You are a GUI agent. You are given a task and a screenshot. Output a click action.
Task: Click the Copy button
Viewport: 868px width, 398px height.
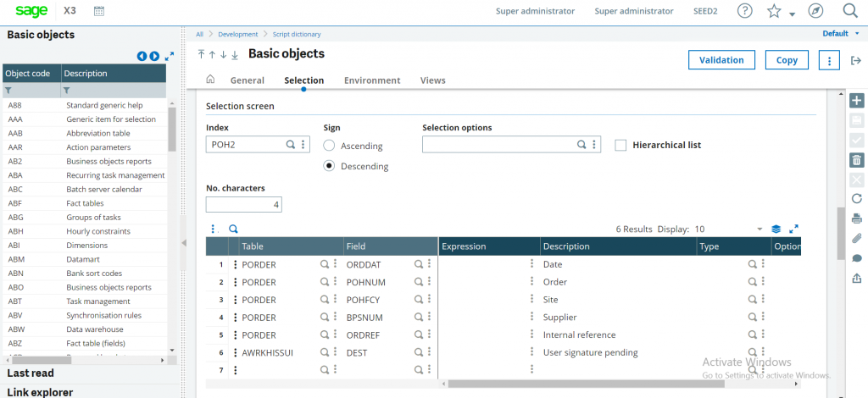point(787,60)
